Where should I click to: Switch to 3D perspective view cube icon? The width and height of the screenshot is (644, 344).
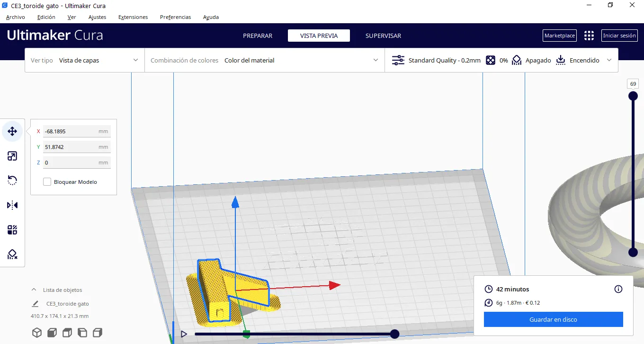pos(37,333)
